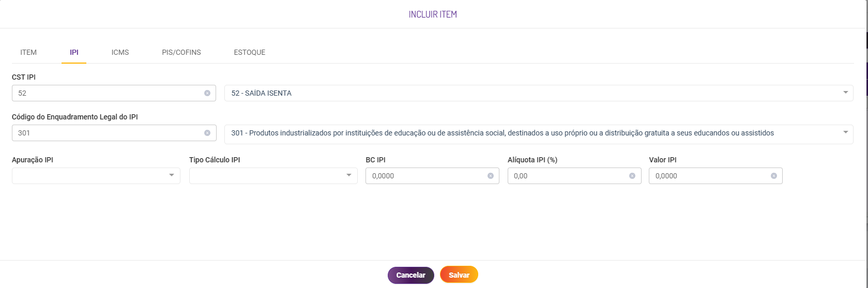Expand the 301 legal framework dropdown arrow

tap(846, 132)
